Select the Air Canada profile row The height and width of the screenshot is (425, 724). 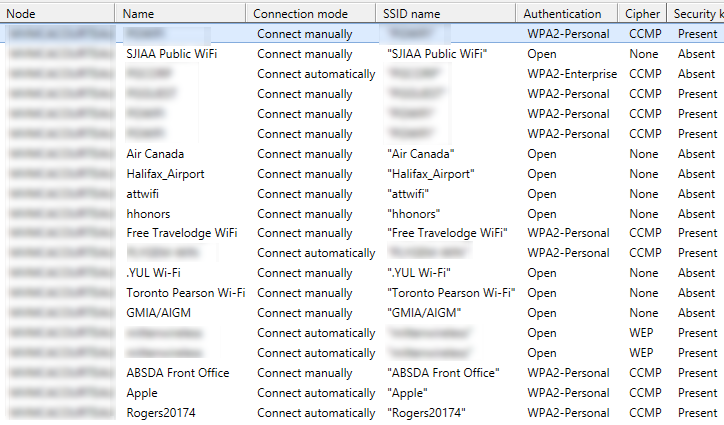[x=362, y=154]
